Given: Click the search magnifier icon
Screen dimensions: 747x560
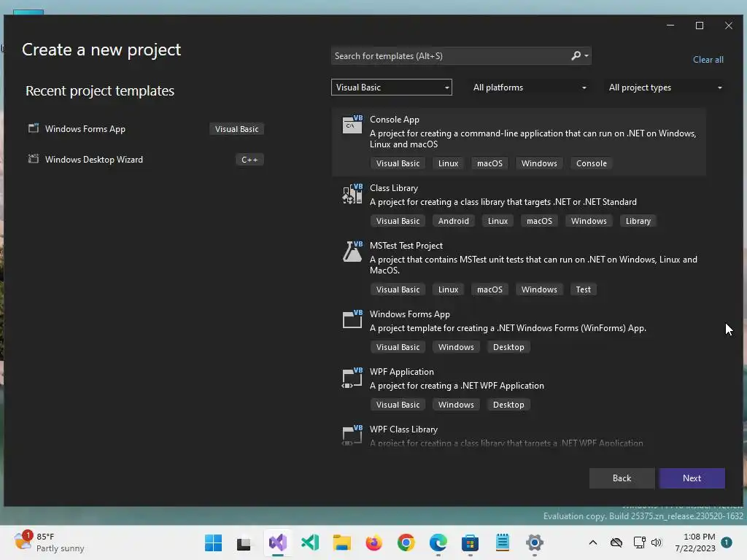Looking at the screenshot, I should (576, 55).
